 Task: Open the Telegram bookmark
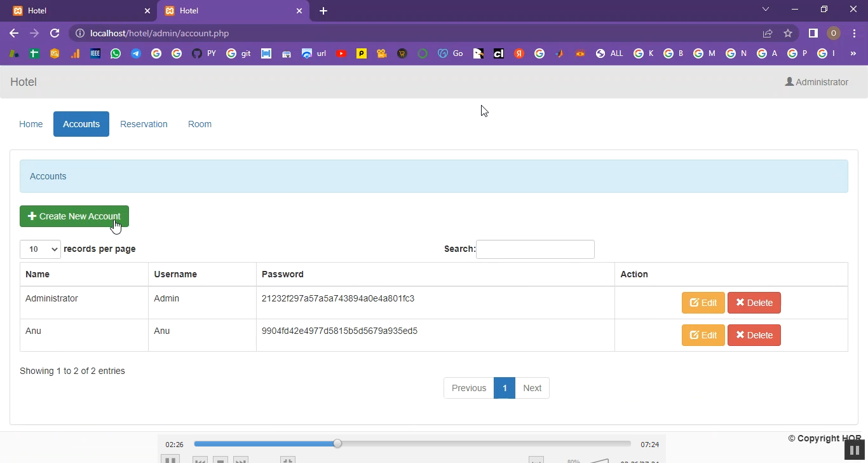pyautogui.click(x=136, y=54)
